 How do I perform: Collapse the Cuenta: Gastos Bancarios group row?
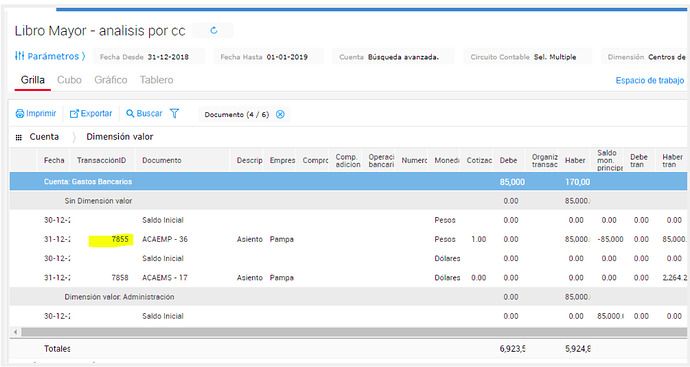(348, 182)
